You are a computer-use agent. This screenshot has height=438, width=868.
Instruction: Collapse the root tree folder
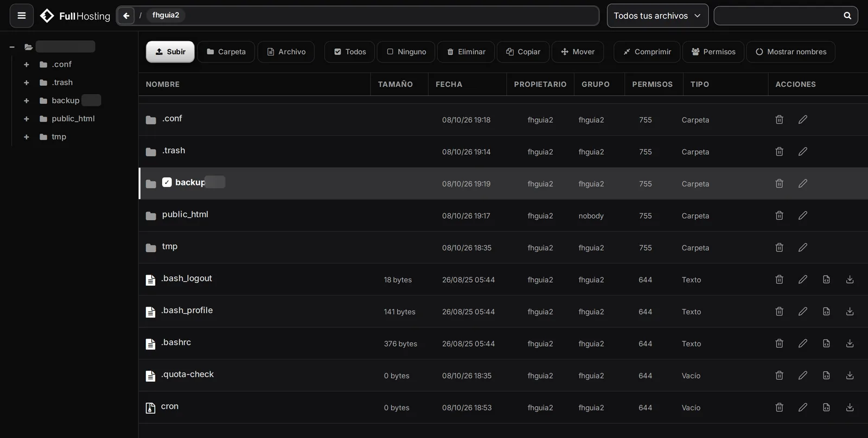point(12,47)
